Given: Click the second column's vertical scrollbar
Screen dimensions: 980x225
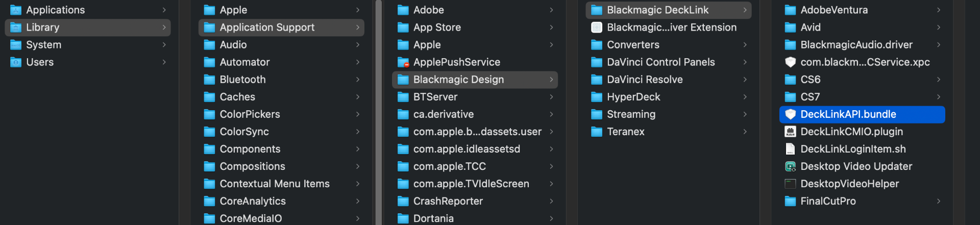Looking at the screenshot, I should click(x=379, y=112).
